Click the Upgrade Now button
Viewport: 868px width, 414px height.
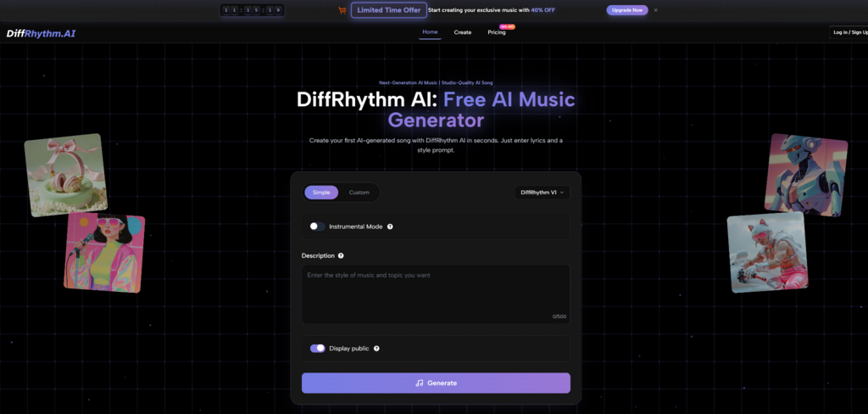coord(626,10)
